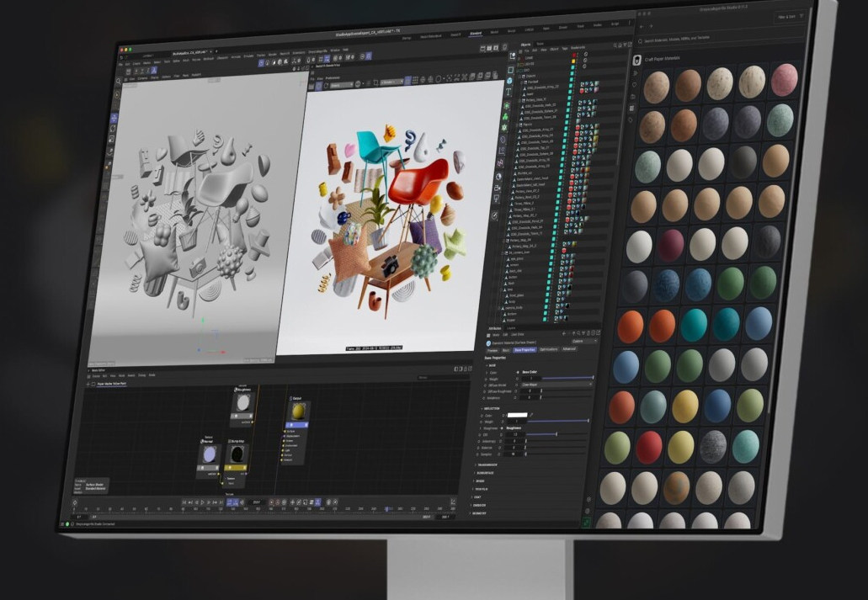Open the Optimizations tab
This screenshot has height=600, width=868.
point(548,349)
